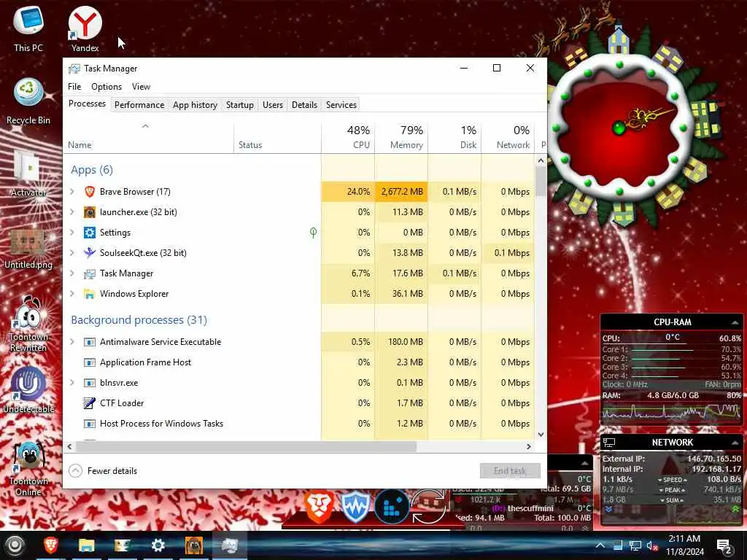Screen dimensions: 747x560
Task: Open File Explorer from the taskbar
Action: pos(86,545)
